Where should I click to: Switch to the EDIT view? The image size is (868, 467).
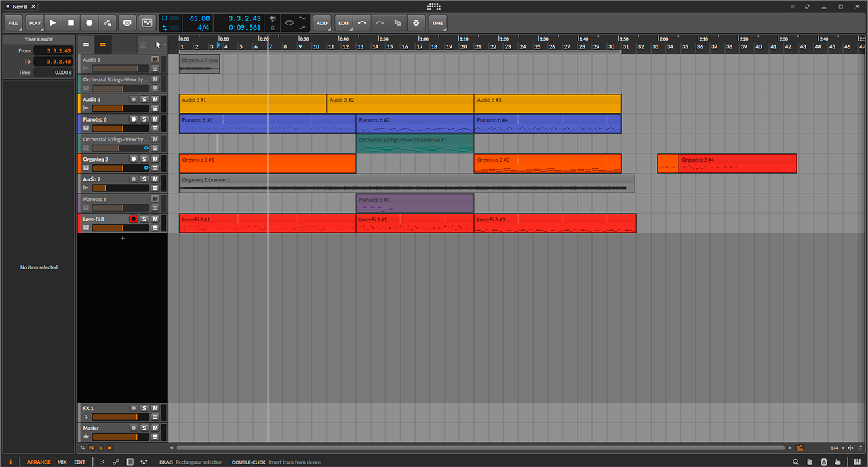79,462
